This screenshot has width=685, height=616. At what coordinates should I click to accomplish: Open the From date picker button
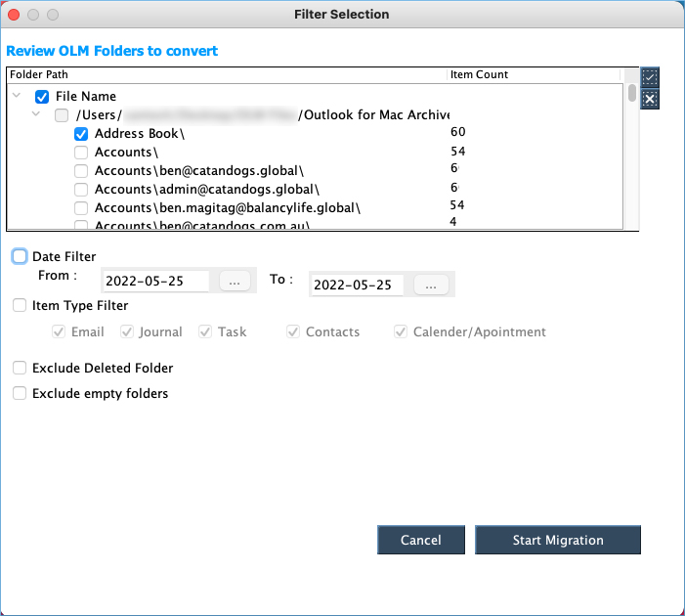click(x=235, y=283)
